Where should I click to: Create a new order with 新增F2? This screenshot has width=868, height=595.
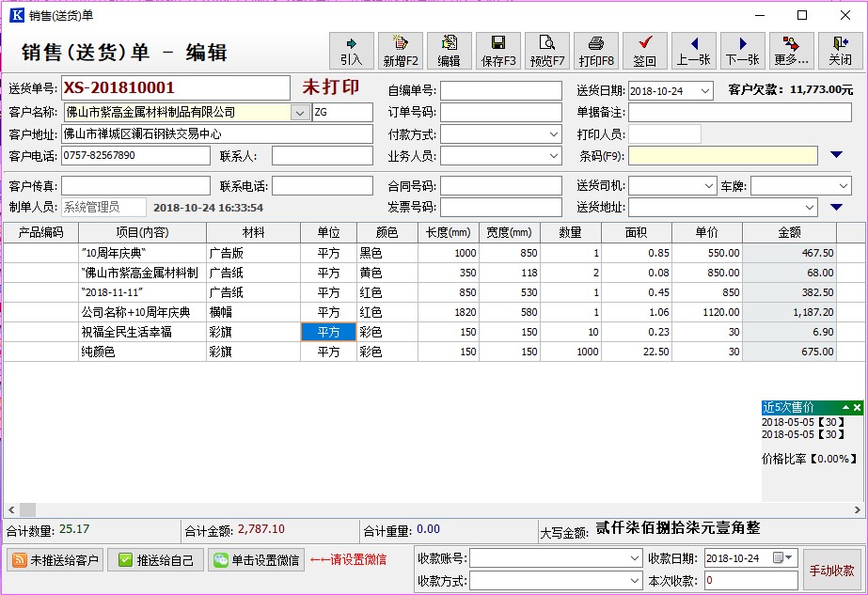pyautogui.click(x=401, y=51)
